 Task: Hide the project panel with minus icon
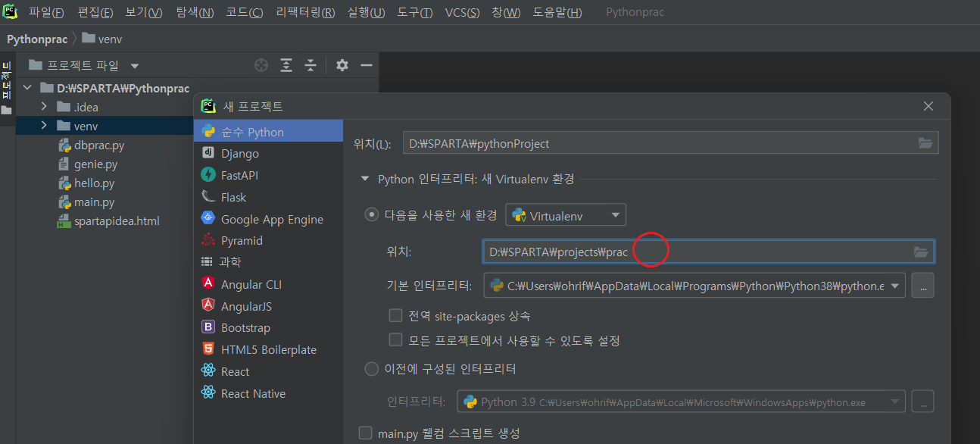[x=367, y=65]
